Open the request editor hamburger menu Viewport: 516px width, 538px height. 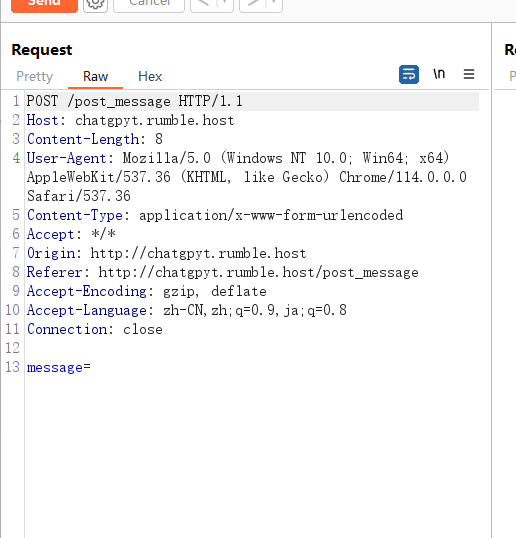[x=469, y=74]
